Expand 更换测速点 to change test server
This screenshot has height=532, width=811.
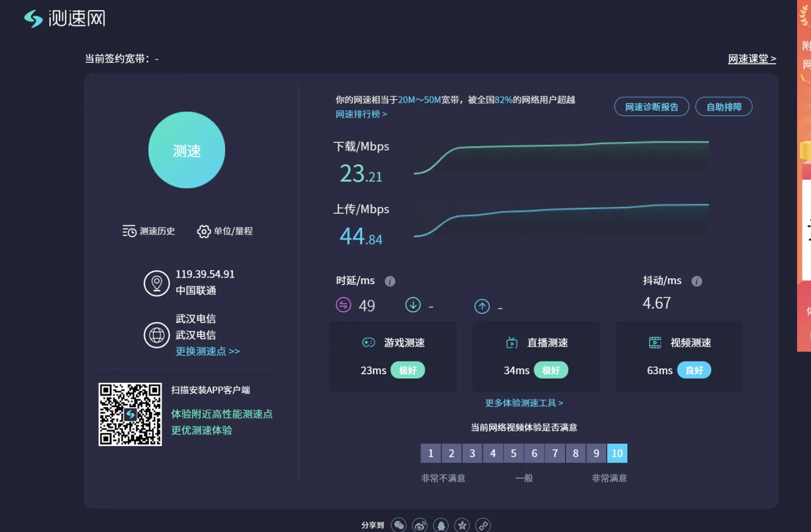[208, 351]
